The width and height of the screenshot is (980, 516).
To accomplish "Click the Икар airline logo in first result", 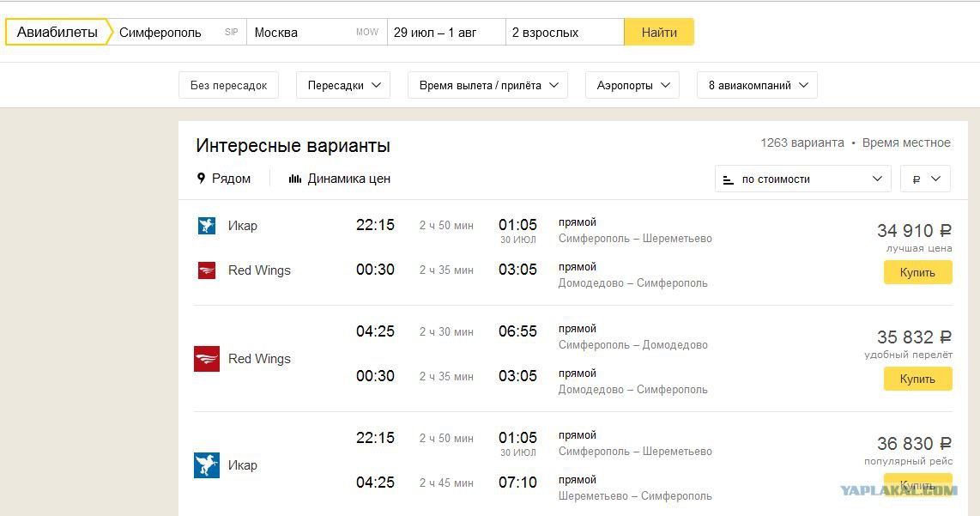I will (x=206, y=225).
